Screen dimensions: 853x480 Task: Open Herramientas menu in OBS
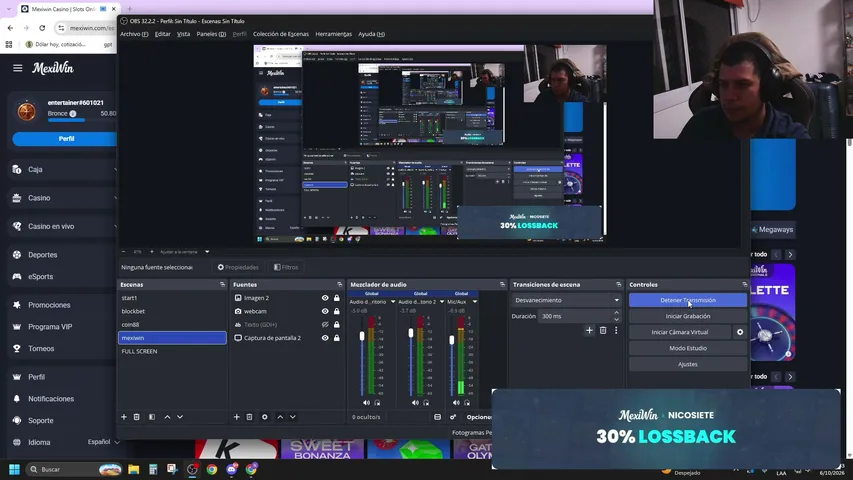(333, 34)
